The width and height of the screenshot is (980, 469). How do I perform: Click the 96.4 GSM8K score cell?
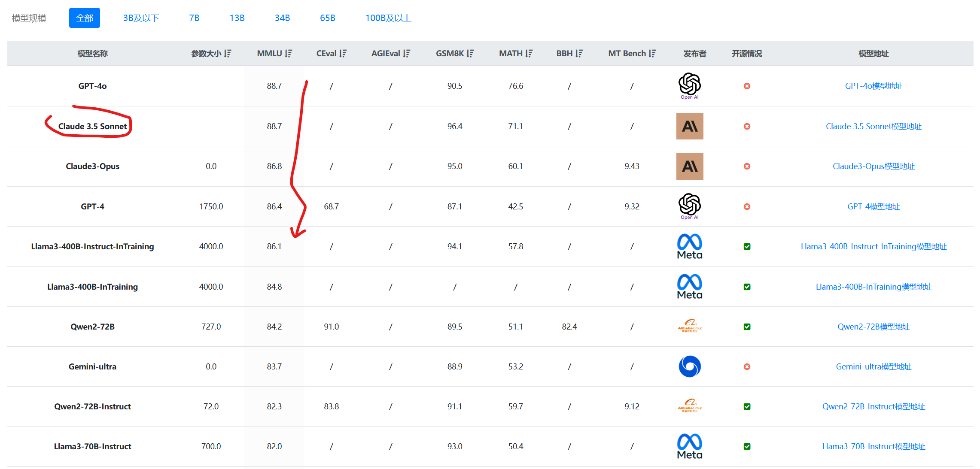[455, 126]
